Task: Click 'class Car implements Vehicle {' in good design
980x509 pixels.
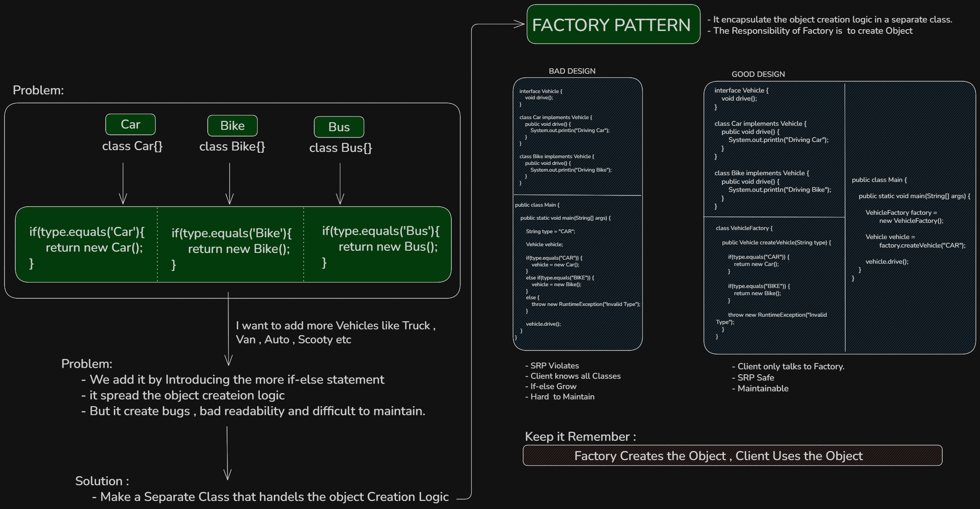Action: (760, 124)
